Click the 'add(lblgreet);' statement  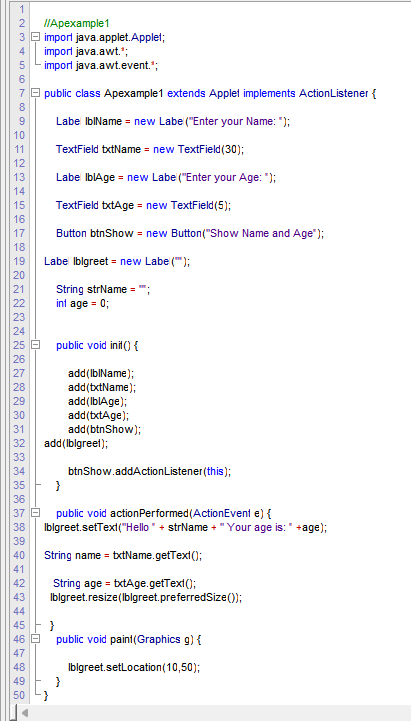(76, 443)
